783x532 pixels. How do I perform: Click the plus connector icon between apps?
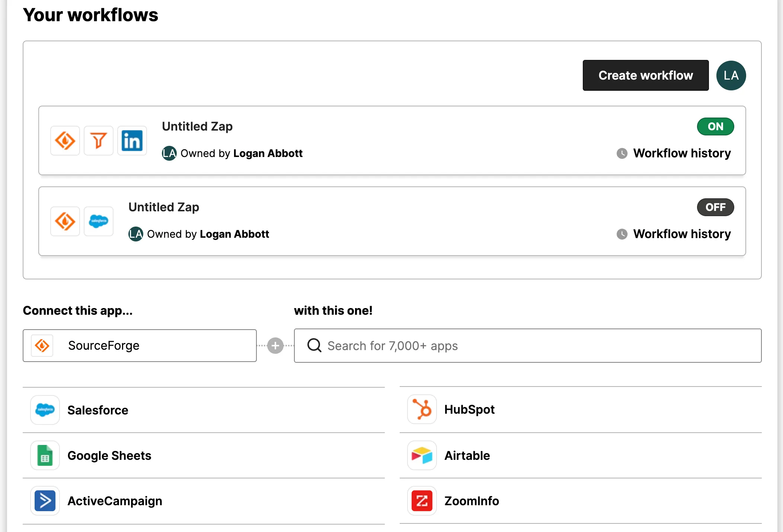pyautogui.click(x=275, y=346)
